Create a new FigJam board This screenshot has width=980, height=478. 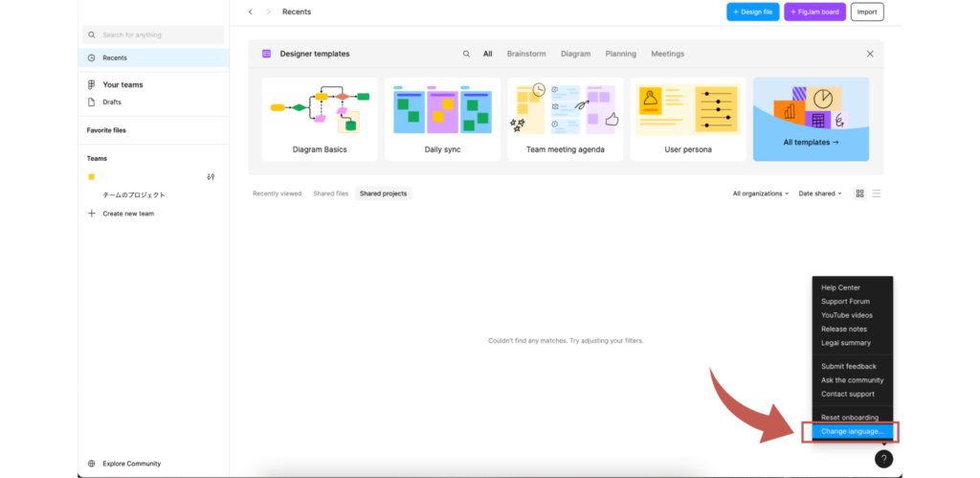[814, 11]
